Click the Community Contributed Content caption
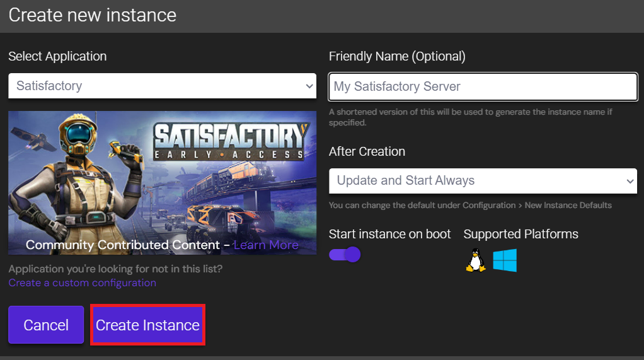 [123, 245]
